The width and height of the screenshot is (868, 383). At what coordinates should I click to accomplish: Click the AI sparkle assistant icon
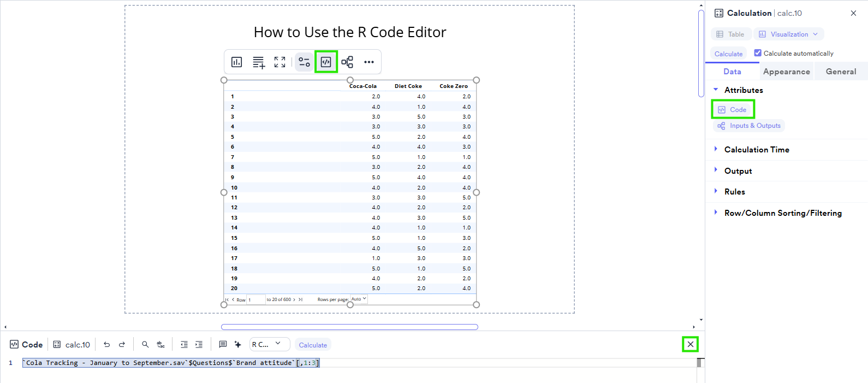pos(237,344)
